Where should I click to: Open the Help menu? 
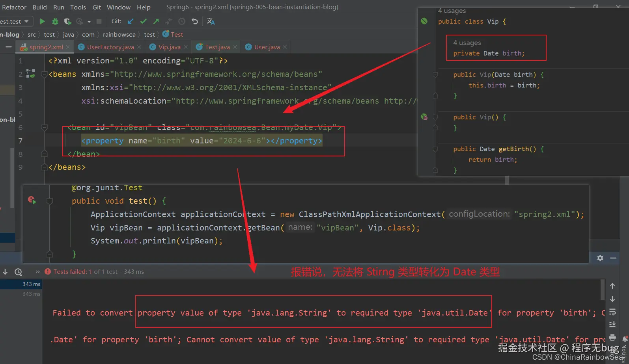(144, 7)
